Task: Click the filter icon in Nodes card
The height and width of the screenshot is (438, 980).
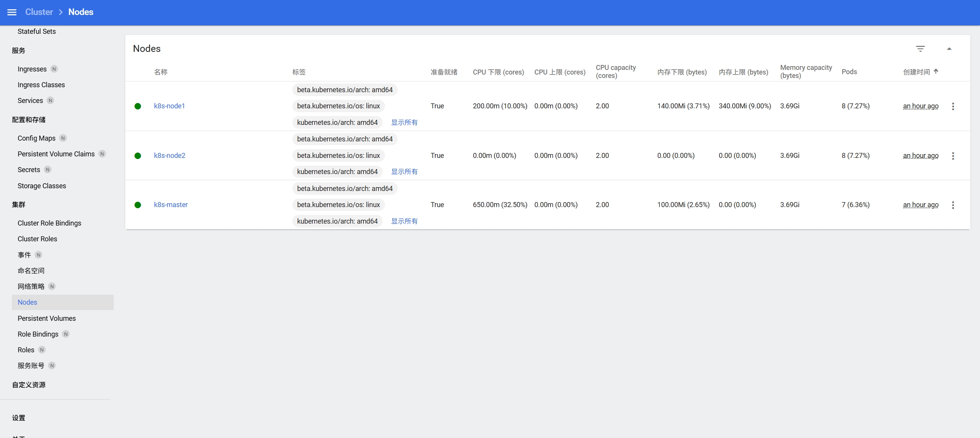Action: tap(920, 49)
